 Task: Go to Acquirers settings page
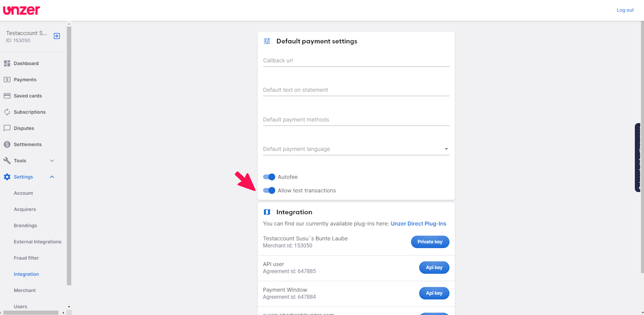[25, 209]
